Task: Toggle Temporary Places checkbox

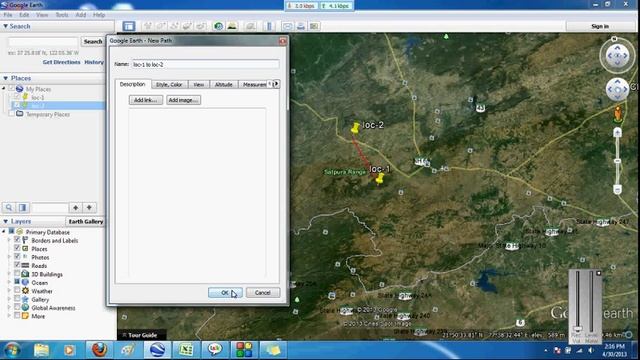Action: [x=11, y=114]
